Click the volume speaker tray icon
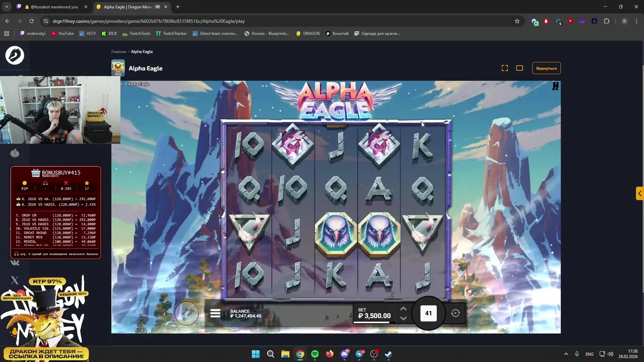This screenshot has width=644, height=362. 611,354
